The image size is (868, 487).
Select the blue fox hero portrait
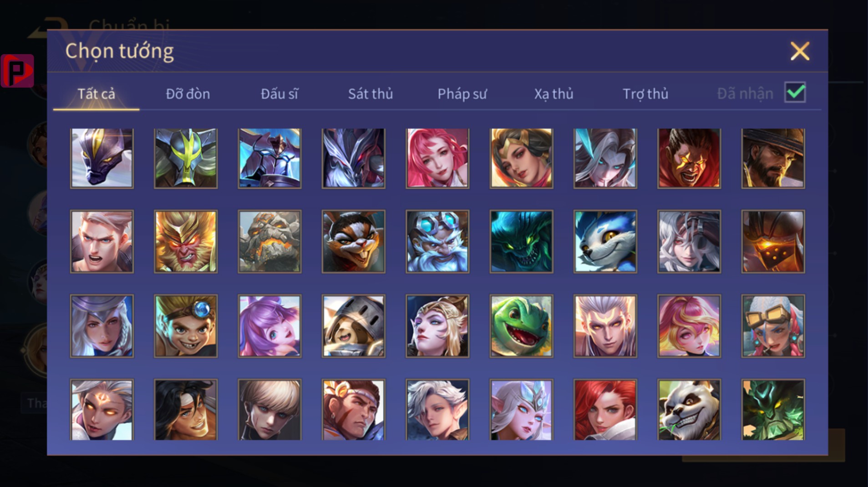pyautogui.click(x=605, y=241)
